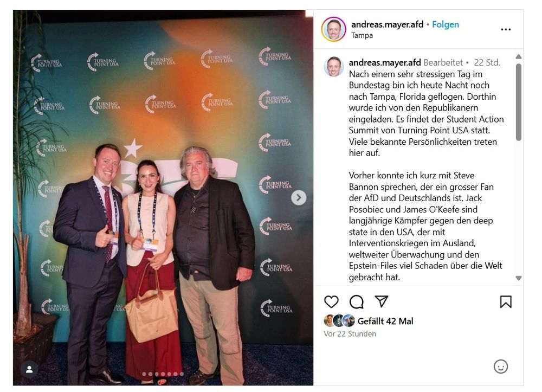Click the scroll-up arrow of caption scrollbar

pyautogui.click(x=519, y=57)
